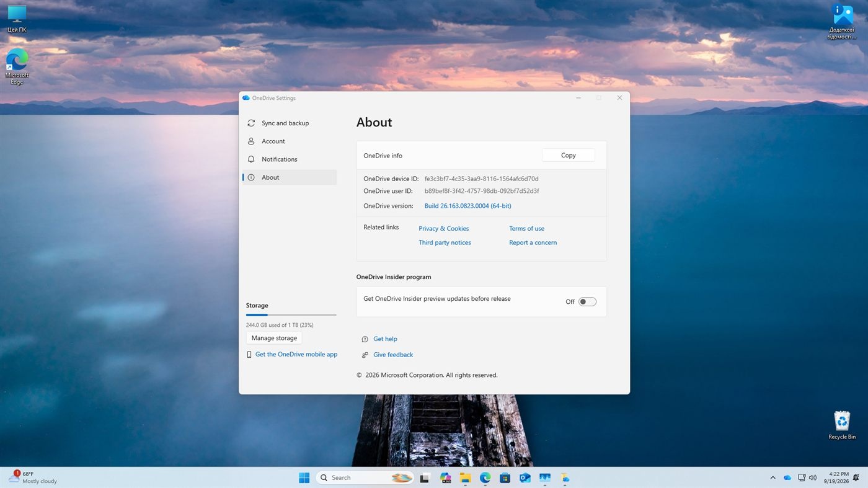
Task: Click the OneDrive folder icon on the taskbar
Action: pos(565,477)
